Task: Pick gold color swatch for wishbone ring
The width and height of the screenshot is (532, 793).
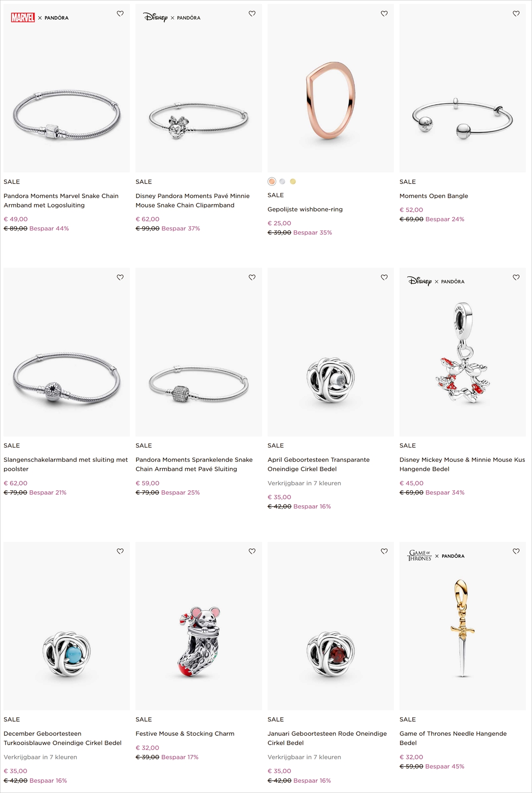Action: pos(293,181)
